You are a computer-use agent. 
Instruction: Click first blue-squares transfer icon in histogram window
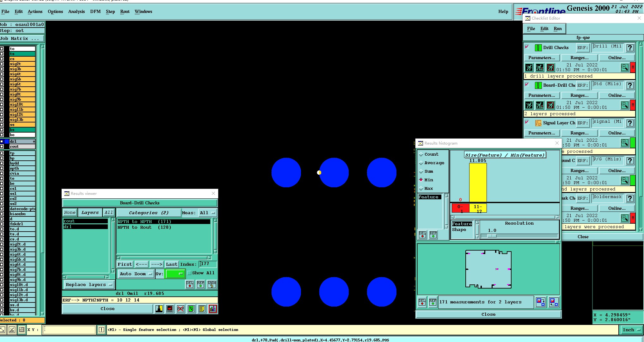[x=541, y=302]
